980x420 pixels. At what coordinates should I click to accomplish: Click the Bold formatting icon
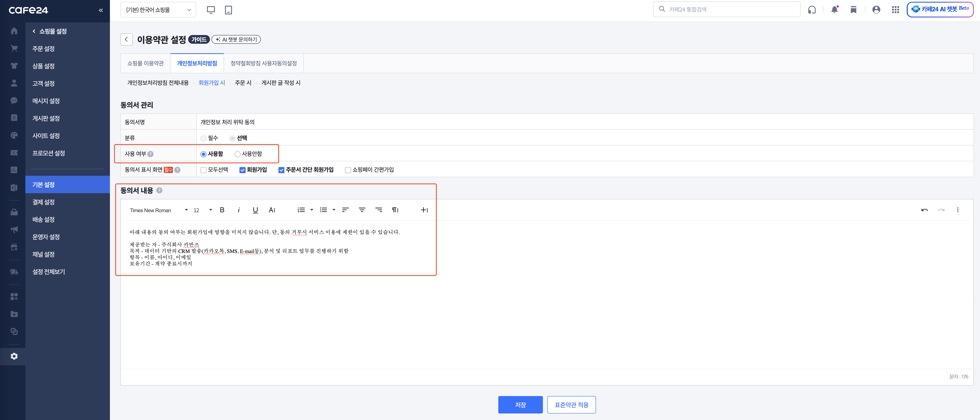[x=222, y=210]
